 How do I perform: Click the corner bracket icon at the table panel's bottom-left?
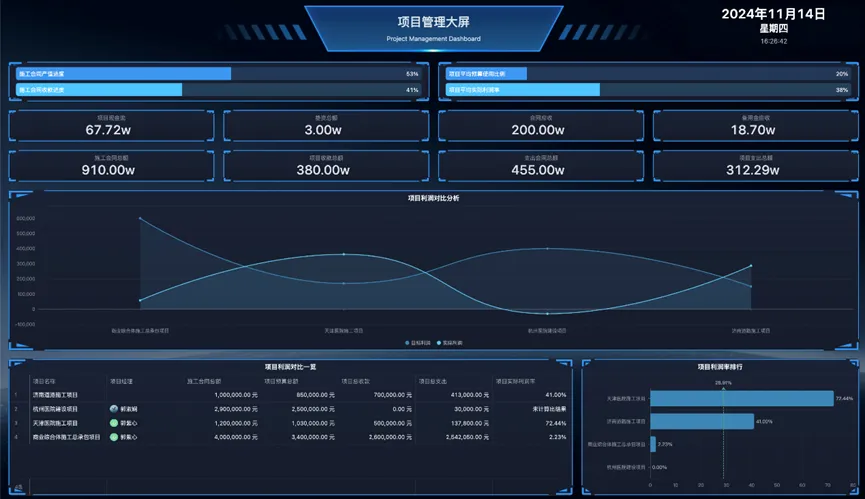[18, 488]
